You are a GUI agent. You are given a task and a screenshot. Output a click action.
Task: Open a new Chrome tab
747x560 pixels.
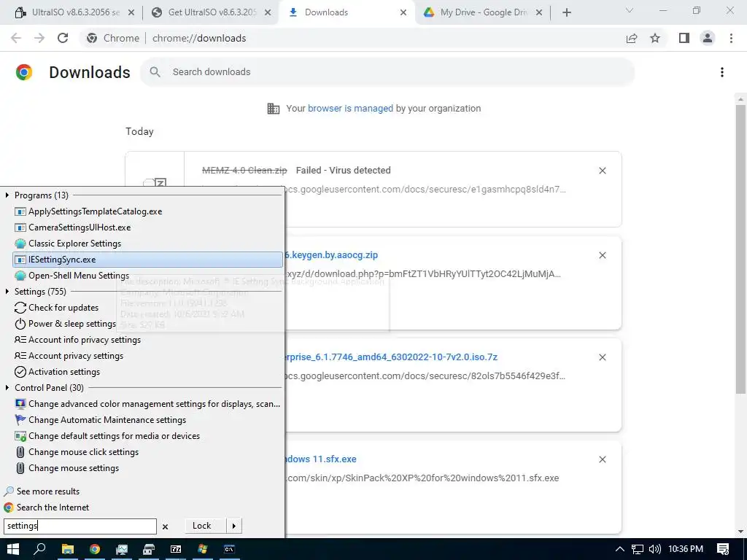[566, 12]
